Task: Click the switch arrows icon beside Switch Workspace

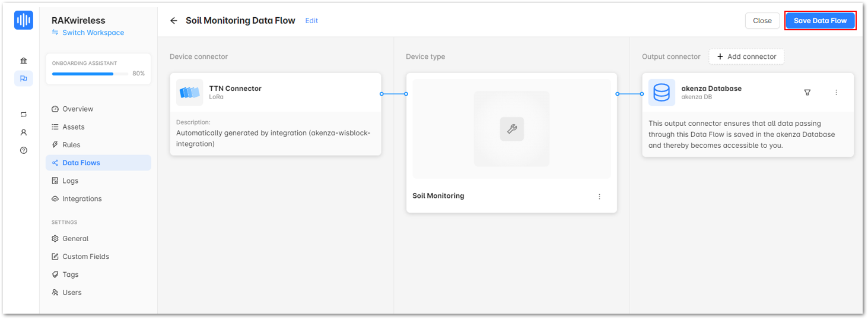Action: 55,33
